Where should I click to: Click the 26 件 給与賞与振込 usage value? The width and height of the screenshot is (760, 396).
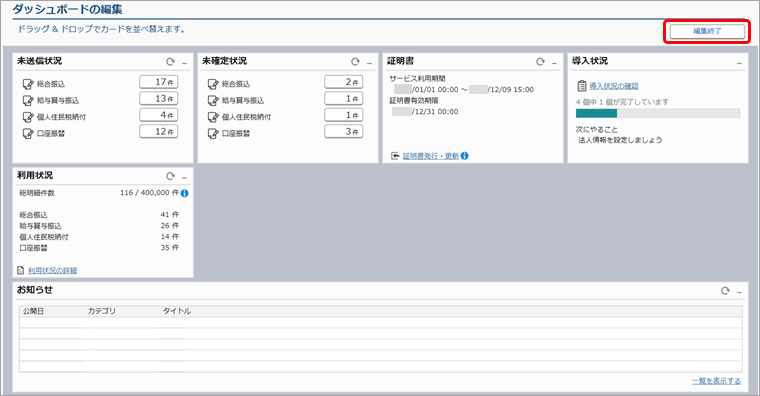[170, 225]
